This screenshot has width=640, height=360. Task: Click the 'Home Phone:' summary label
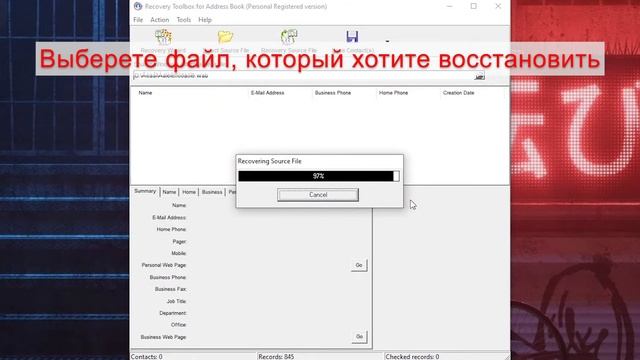coord(171,229)
